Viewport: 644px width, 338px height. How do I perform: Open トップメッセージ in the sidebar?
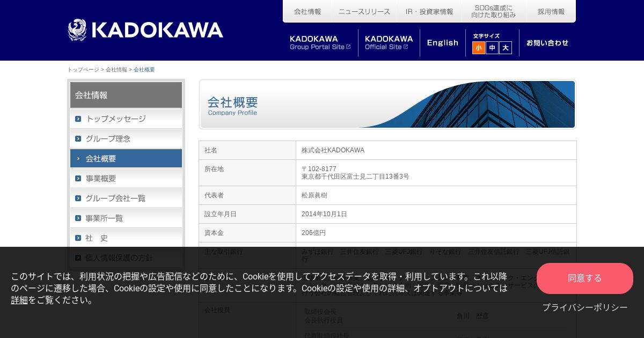(126, 119)
